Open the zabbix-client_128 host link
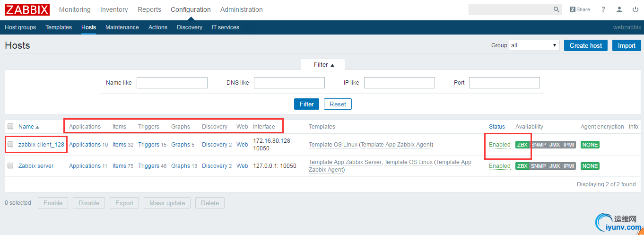 [41, 145]
